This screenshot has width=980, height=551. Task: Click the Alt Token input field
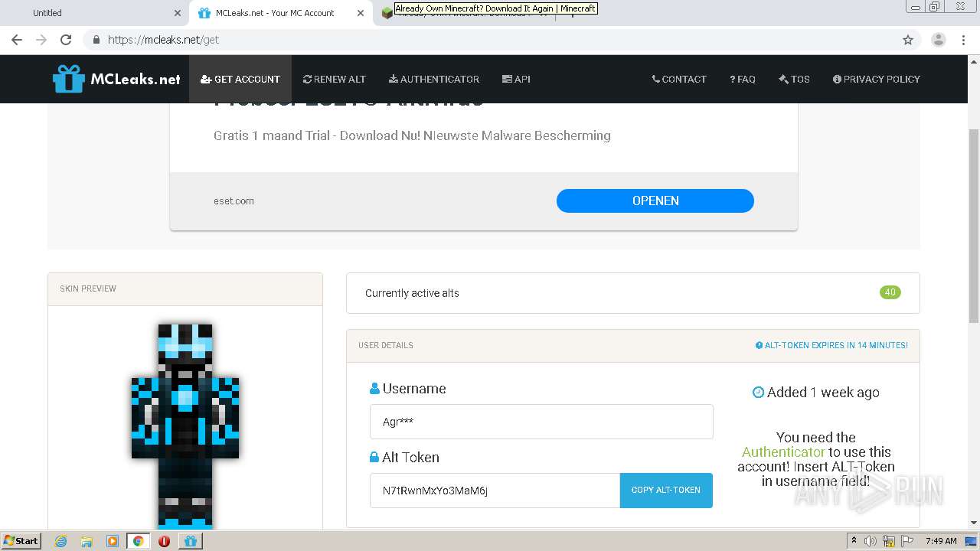pyautogui.click(x=495, y=490)
